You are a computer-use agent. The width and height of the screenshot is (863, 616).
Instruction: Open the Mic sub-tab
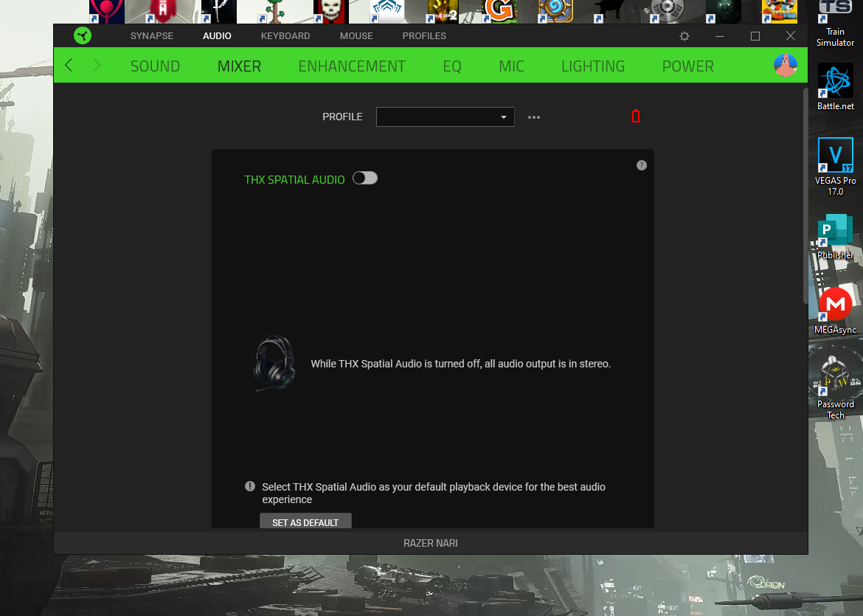pyautogui.click(x=511, y=66)
